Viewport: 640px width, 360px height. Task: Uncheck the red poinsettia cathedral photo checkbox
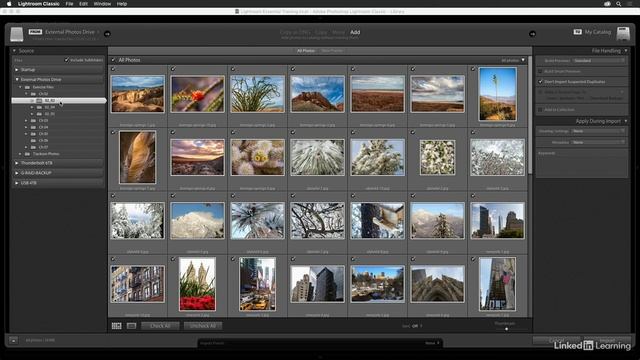tap(173, 259)
